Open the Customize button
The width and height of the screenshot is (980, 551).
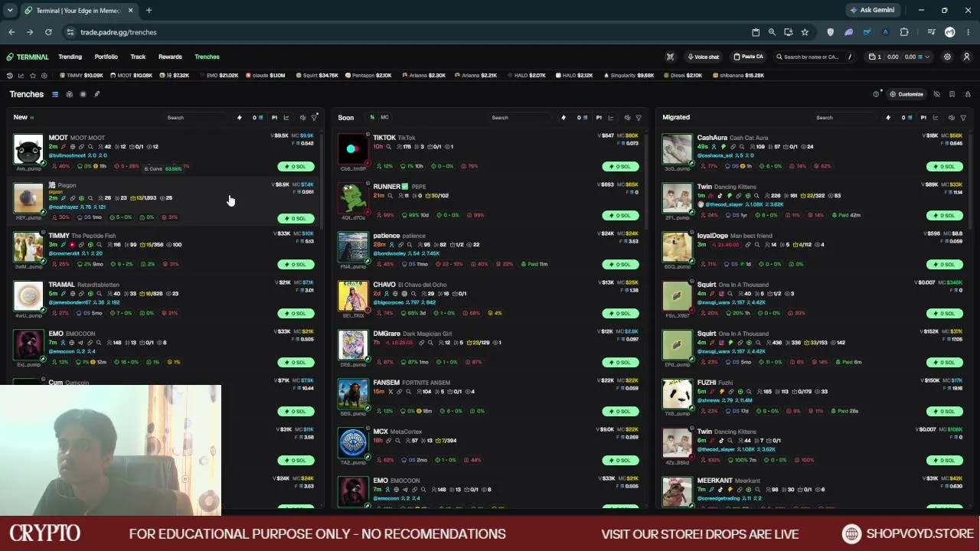click(906, 94)
